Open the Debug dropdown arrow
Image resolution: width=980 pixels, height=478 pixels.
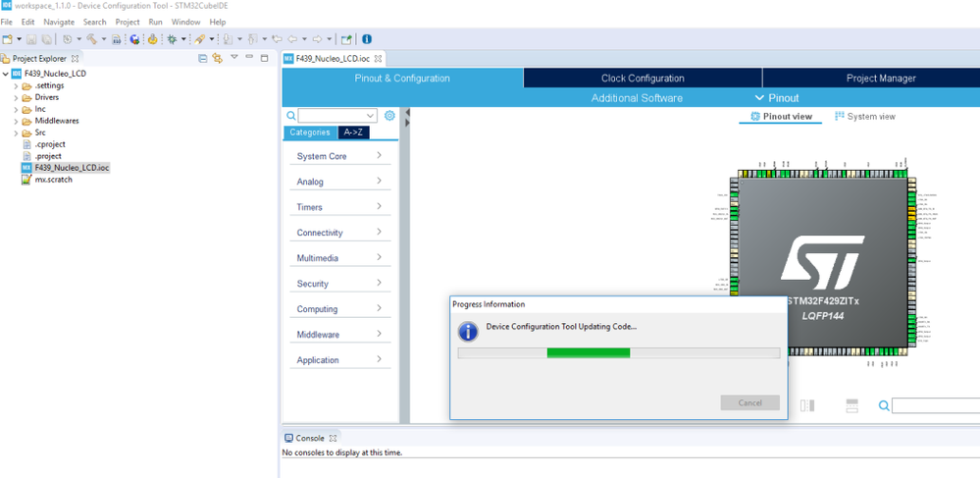pyautogui.click(x=183, y=39)
